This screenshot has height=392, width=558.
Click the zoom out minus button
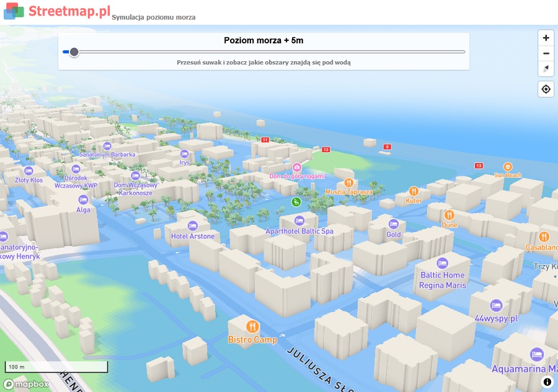pyautogui.click(x=546, y=53)
